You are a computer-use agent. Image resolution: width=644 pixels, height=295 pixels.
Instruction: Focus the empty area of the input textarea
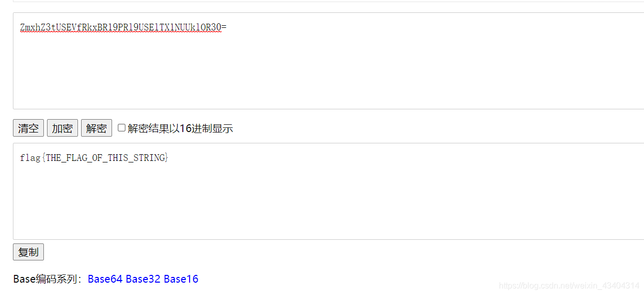(328, 72)
